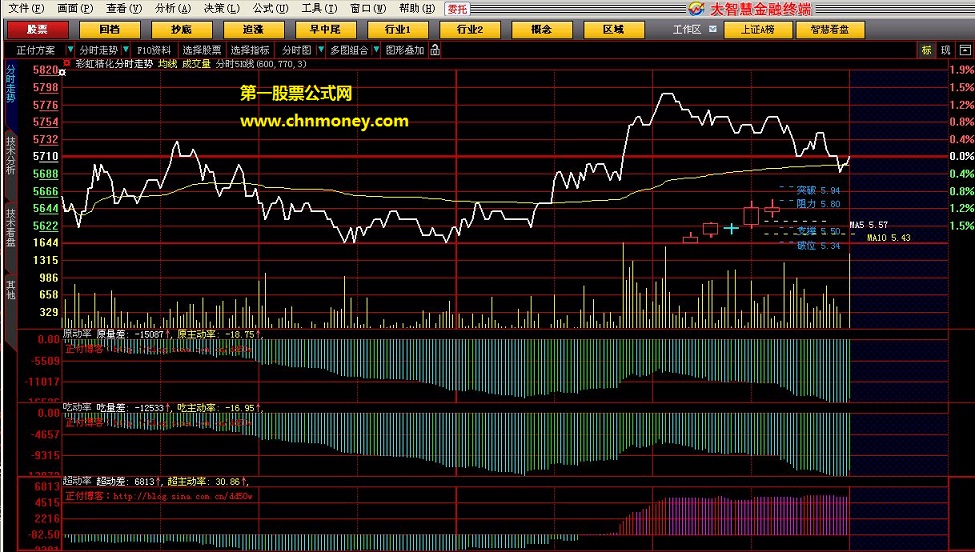Click the 回档 yellow button
The height and width of the screenshot is (552, 975).
[x=109, y=29]
